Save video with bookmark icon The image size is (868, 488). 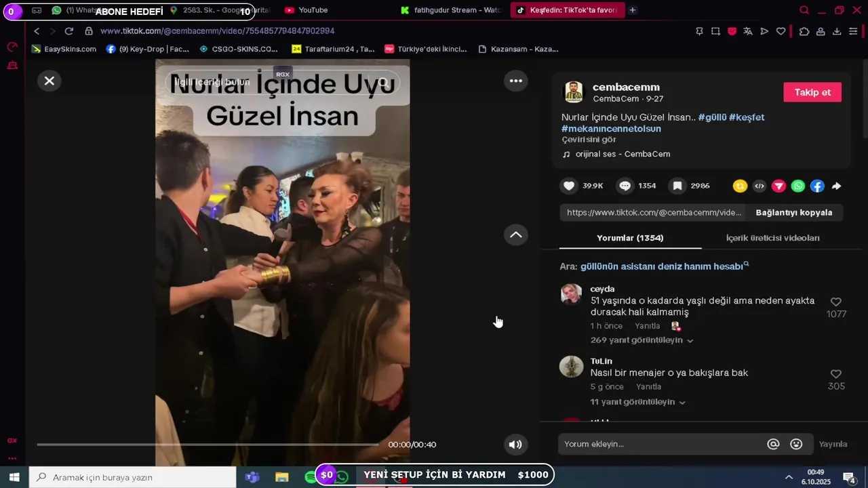tap(677, 186)
